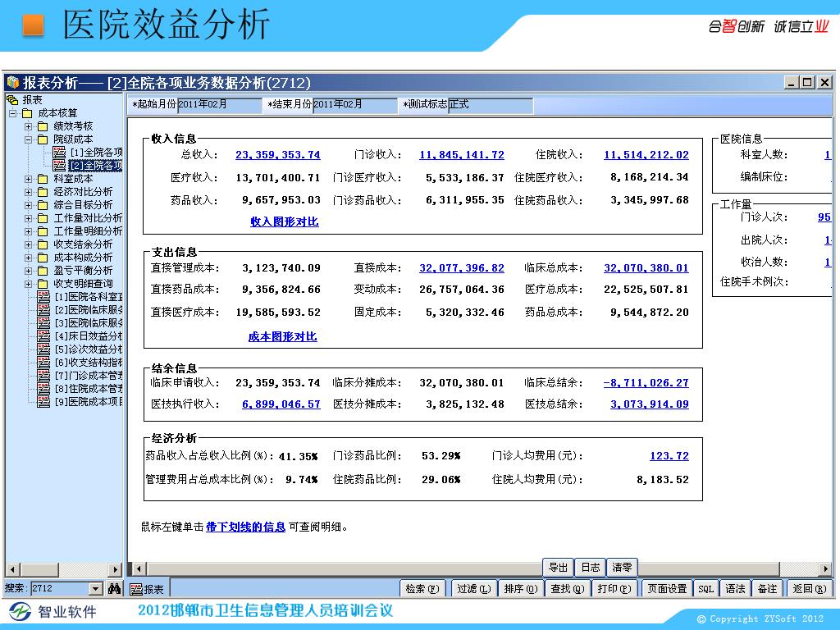The width and height of the screenshot is (840, 630).
Task: Click folder icon of 经济对比分析
Action: click(43, 192)
